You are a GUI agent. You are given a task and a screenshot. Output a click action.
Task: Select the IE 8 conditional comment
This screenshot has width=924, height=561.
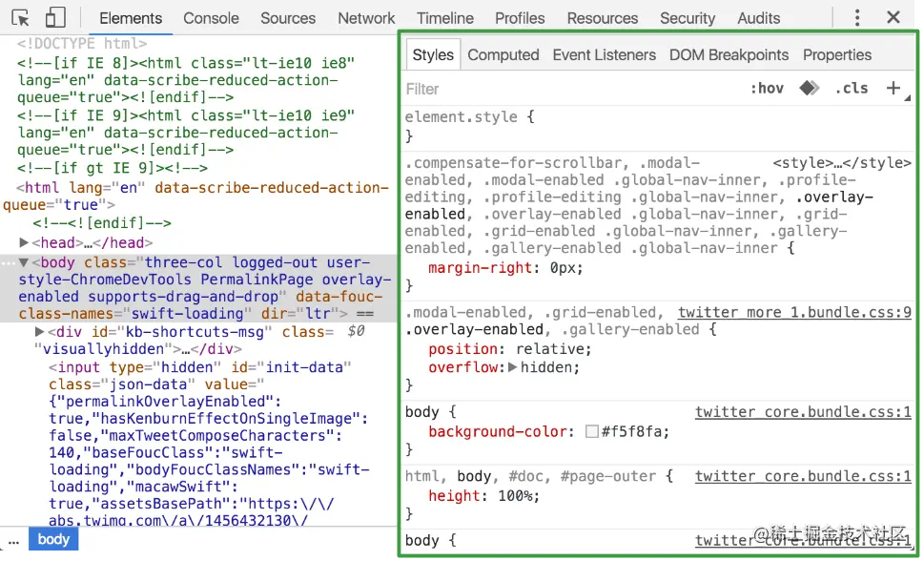point(186,80)
